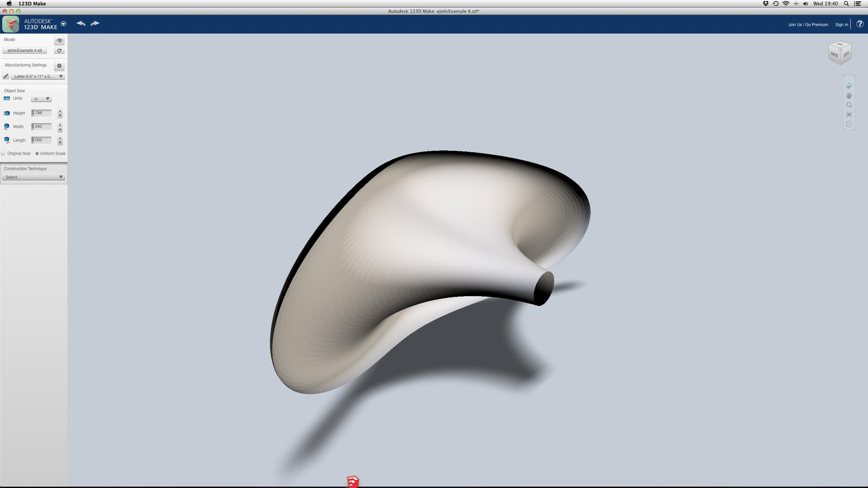Image resolution: width=868 pixels, height=488 pixels.
Task: Click Join Us / Go Premium link
Action: tap(808, 25)
